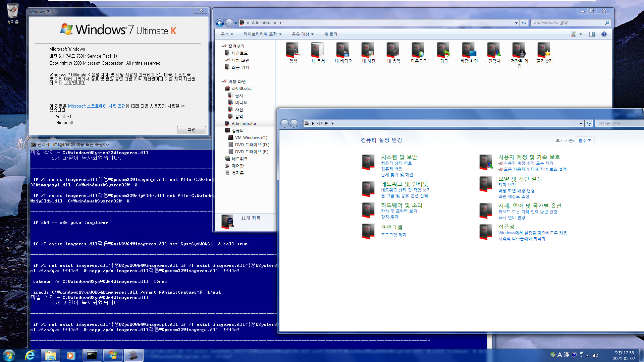
Task: Toggle the preview pane icon in Explorer
Action: click(592, 34)
